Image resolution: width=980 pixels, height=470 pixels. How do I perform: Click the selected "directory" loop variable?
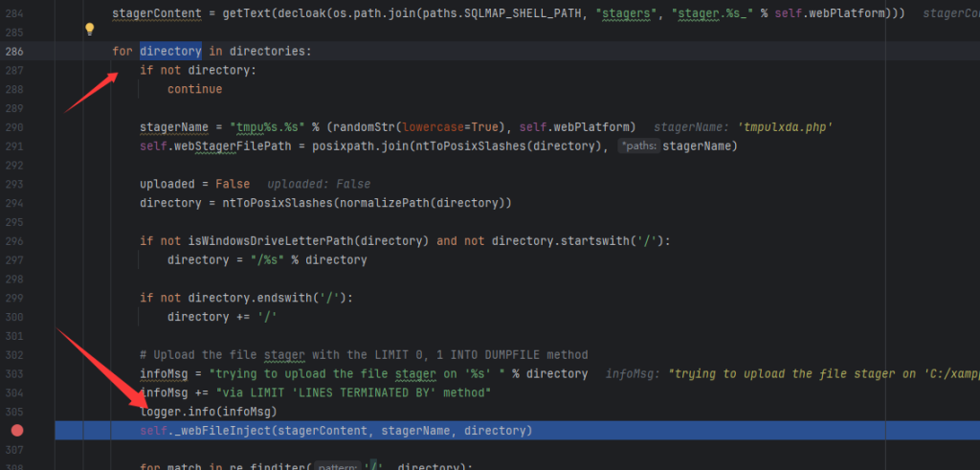click(x=170, y=51)
